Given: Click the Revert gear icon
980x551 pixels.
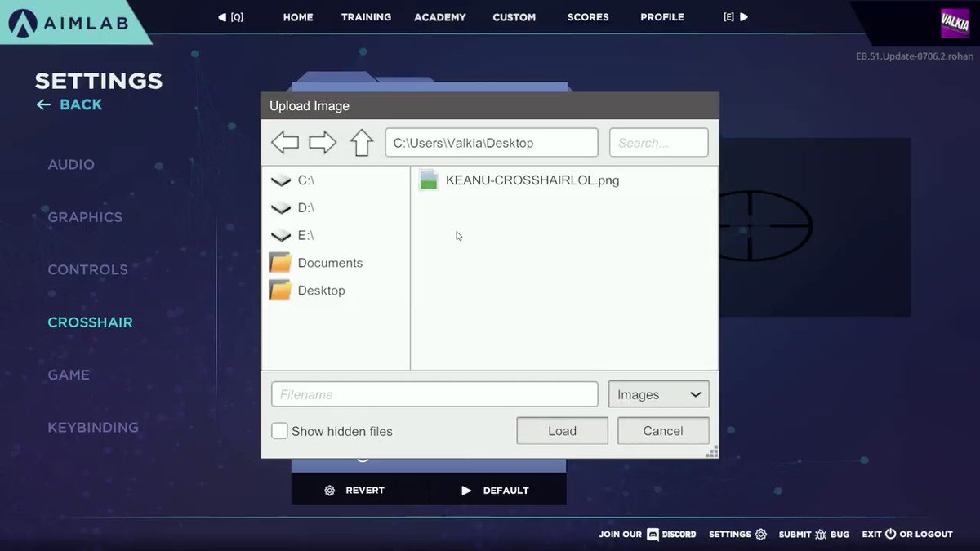Looking at the screenshot, I should coord(330,491).
